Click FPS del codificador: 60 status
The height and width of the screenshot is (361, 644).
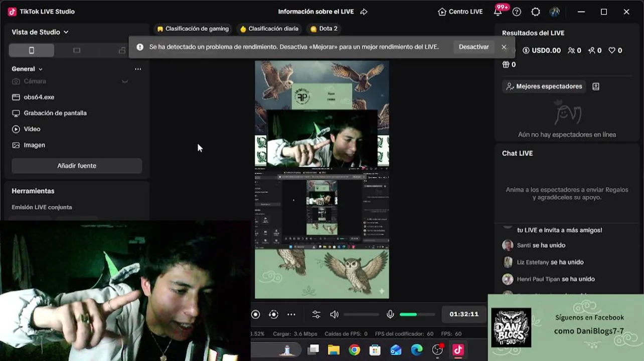(404, 334)
